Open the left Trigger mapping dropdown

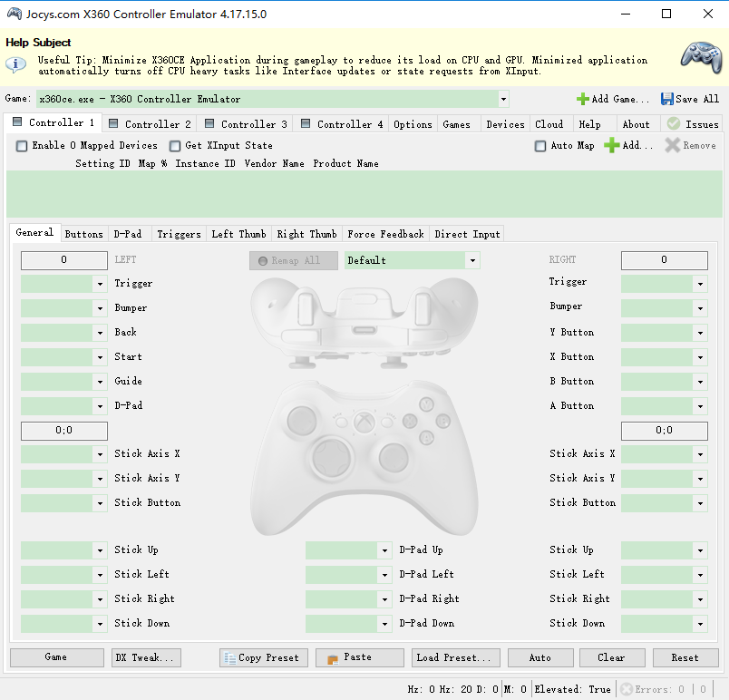pos(100,284)
